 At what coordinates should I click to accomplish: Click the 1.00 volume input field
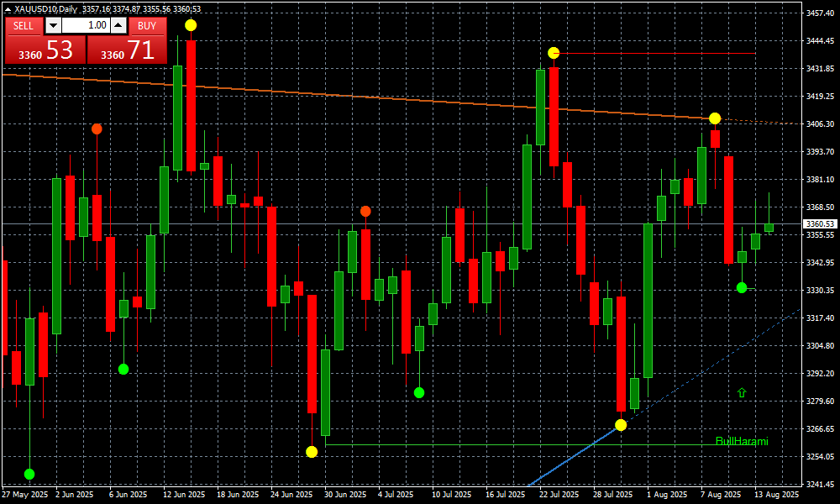click(86, 25)
